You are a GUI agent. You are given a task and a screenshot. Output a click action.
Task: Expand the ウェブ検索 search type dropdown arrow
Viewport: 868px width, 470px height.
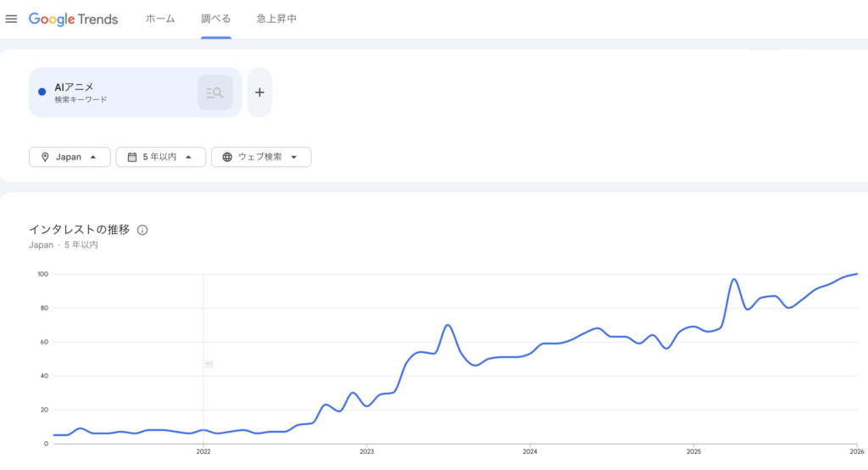point(293,157)
